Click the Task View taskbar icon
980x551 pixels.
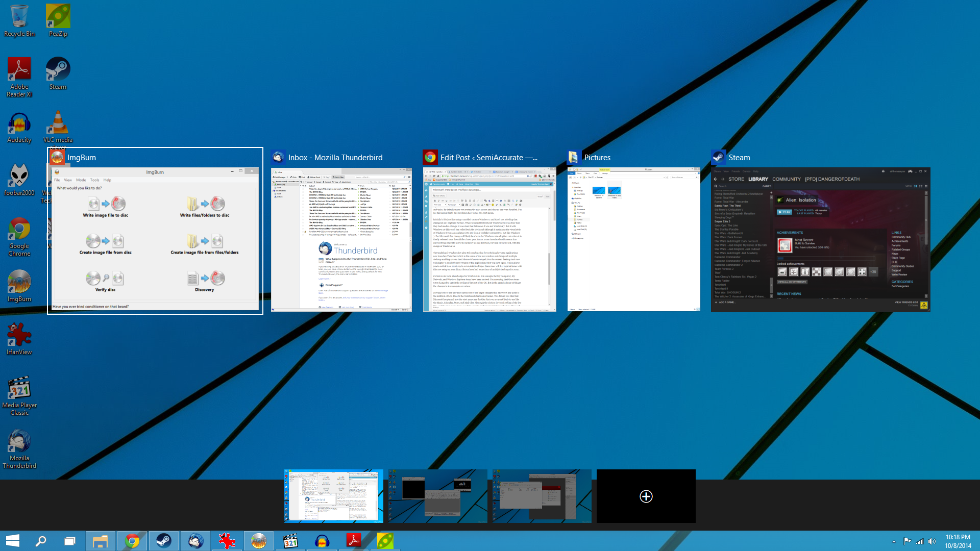point(69,541)
